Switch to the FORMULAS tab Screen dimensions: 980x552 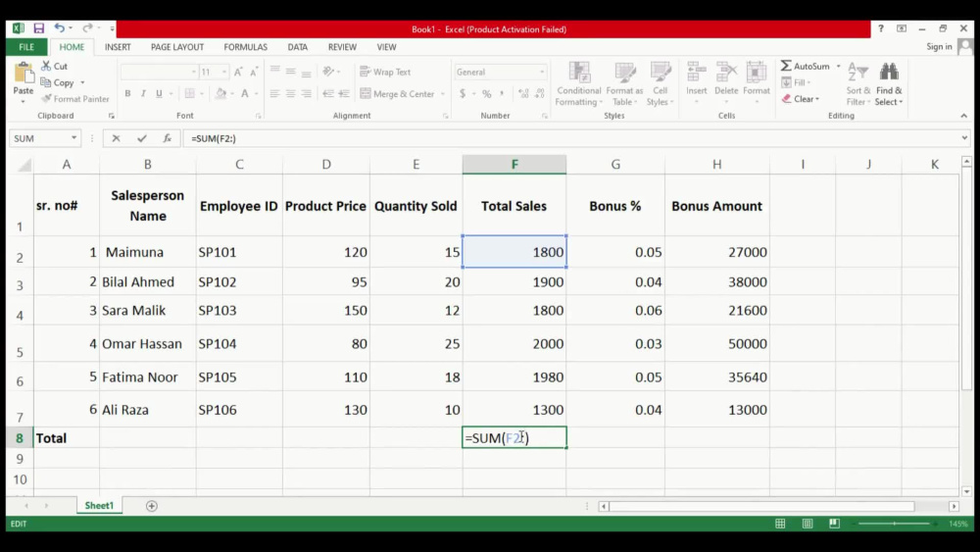246,47
